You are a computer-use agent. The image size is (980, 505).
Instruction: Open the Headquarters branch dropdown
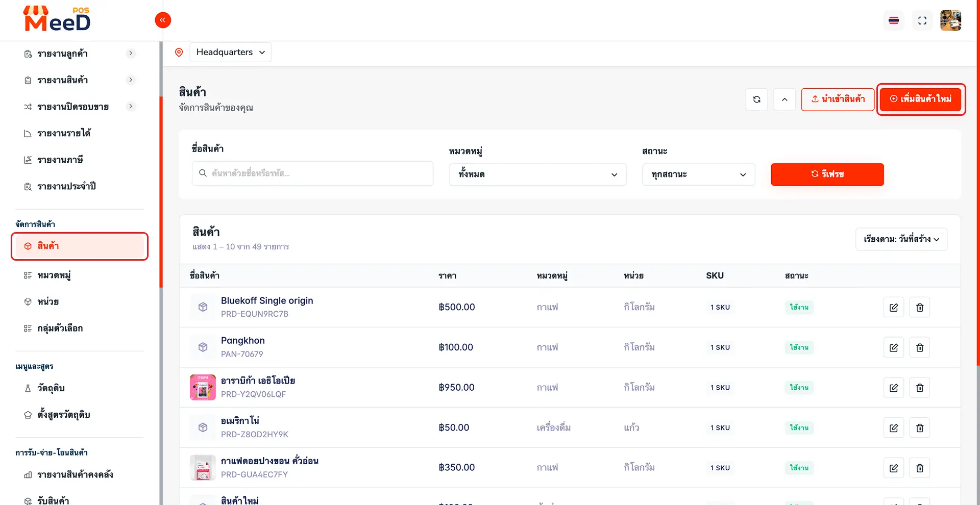[x=230, y=52]
